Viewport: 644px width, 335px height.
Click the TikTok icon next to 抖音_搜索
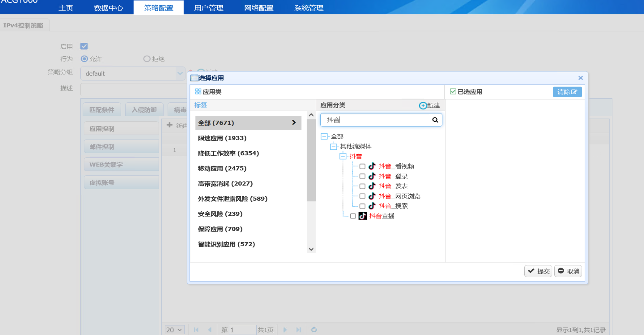(x=372, y=206)
